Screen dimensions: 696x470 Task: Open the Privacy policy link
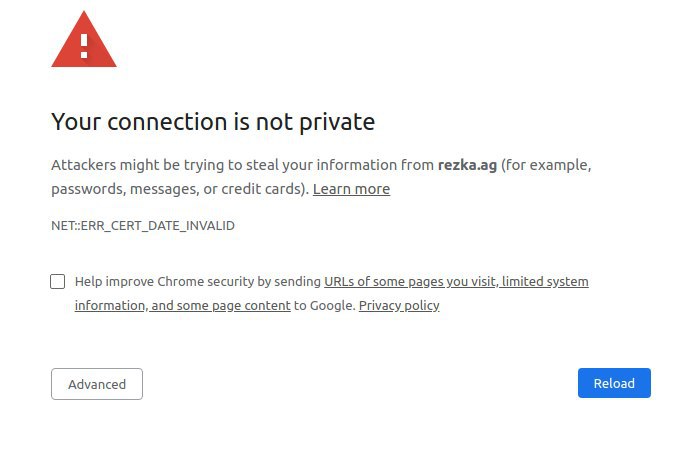399,305
